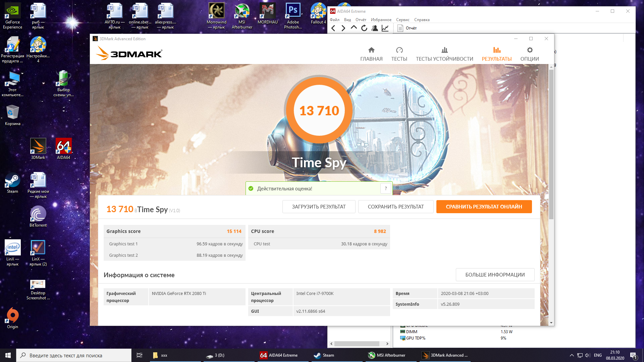Click AIDA64 graph chart toolbar icon
Image resolution: width=644 pixels, height=362 pixels.
click(385, 28)
